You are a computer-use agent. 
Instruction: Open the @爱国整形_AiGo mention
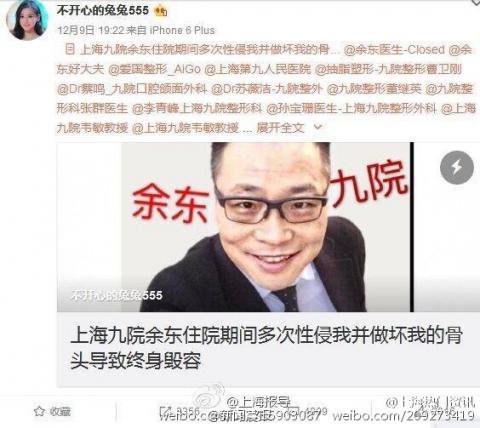click(x=154, y=69)
